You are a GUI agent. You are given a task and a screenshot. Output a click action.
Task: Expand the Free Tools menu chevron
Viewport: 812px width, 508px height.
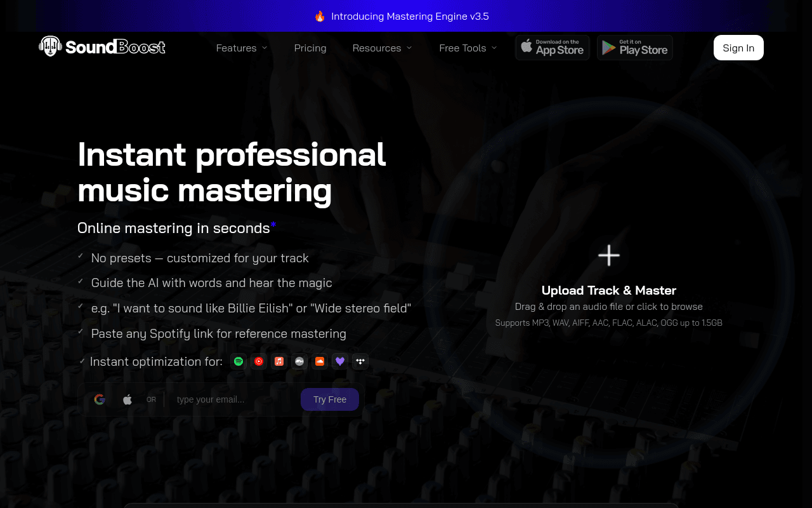(494, 48)
